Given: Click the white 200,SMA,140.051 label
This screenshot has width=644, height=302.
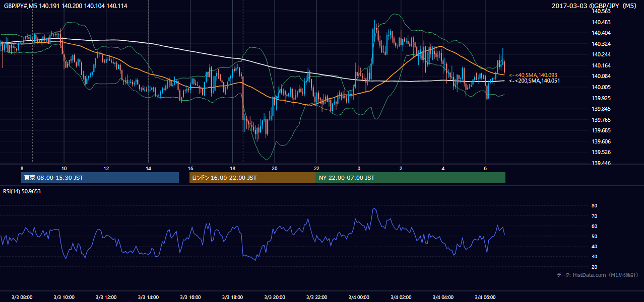Looking at the screenshot, I should point(534,81).
